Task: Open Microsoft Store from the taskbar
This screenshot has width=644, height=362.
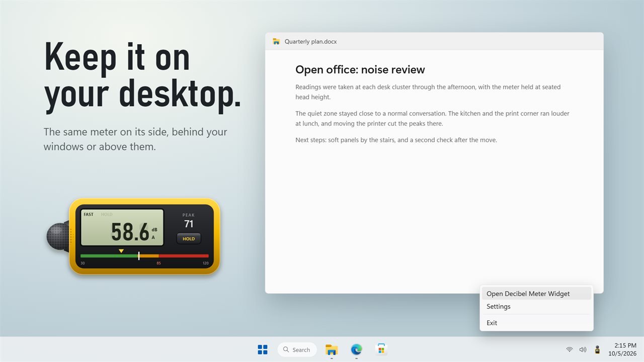Action: (x=381, y=349)
